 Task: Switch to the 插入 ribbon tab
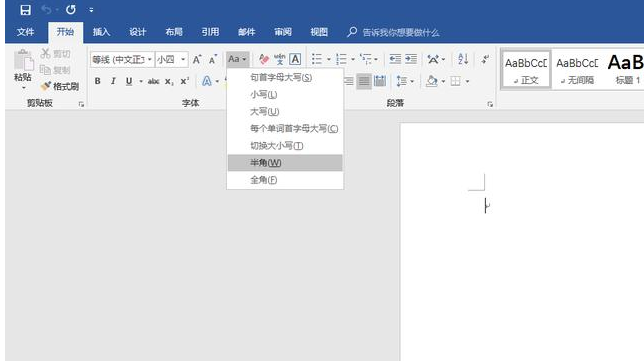pyautogui.click(x=101, y=32)
